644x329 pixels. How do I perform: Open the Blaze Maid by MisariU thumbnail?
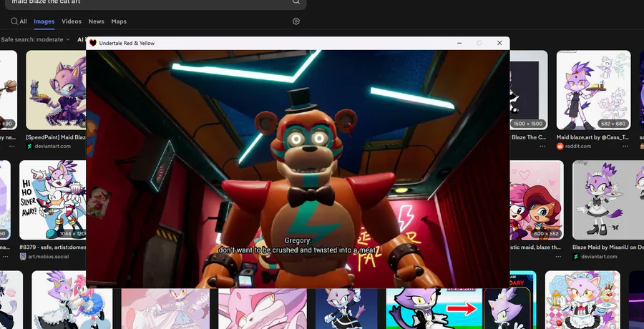point(608,200)
